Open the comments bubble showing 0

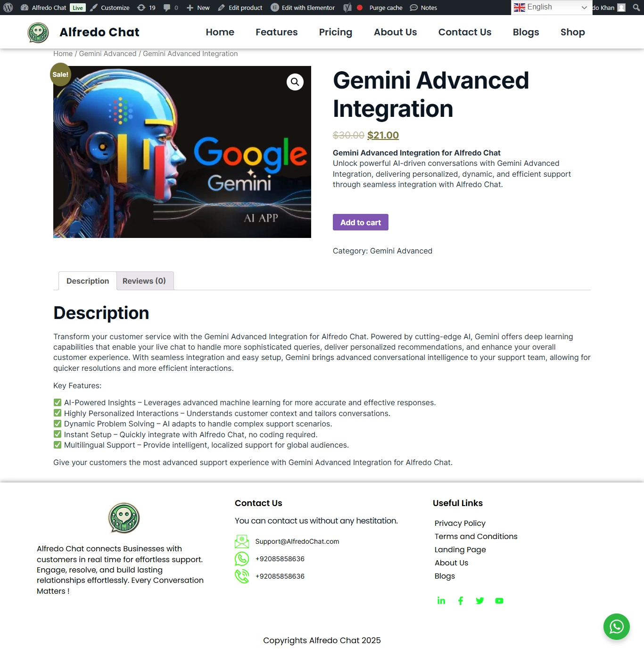pos(171,8)
